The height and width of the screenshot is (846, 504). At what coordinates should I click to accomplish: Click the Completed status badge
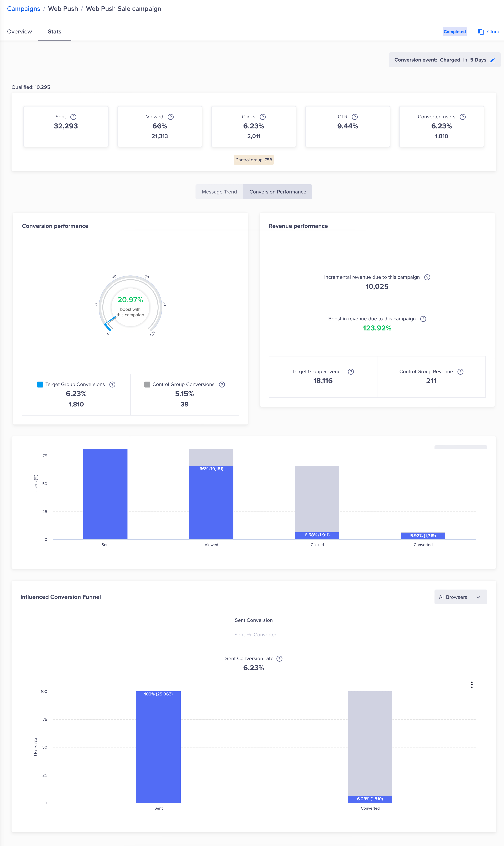454,32
